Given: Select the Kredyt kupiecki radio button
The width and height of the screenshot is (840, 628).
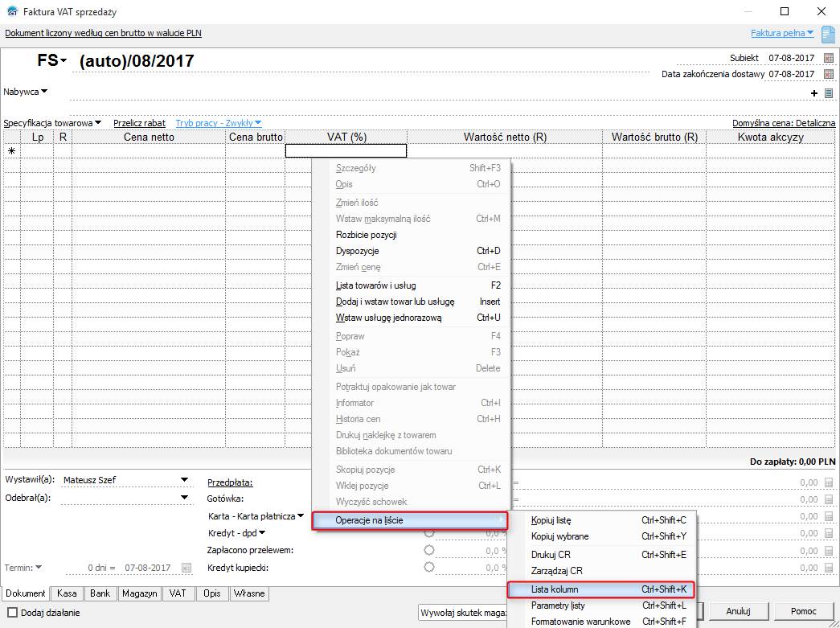Looking at the screenshot, I should coord(429,568).
